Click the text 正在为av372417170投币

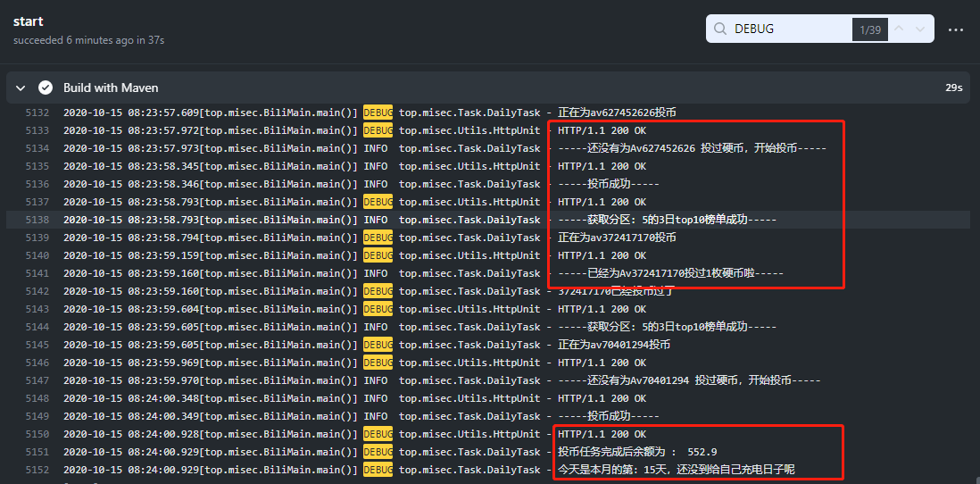coord(617,238)
